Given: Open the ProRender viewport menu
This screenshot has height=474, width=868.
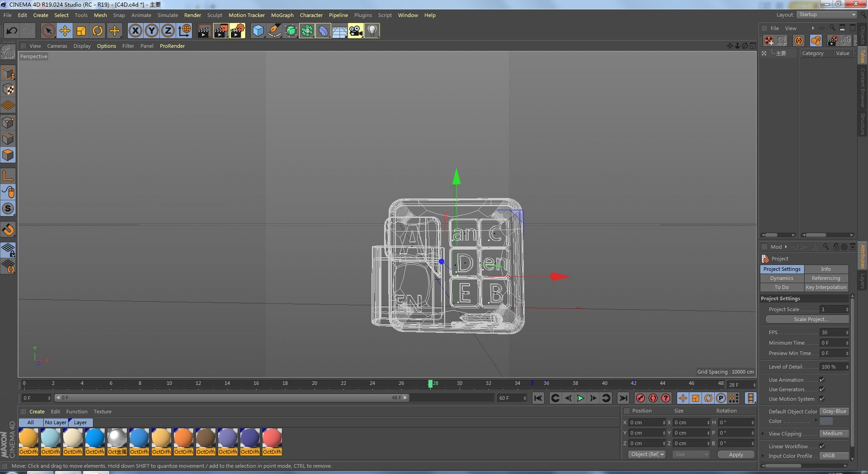Looking at the screenshot, I should coord(172,46).
